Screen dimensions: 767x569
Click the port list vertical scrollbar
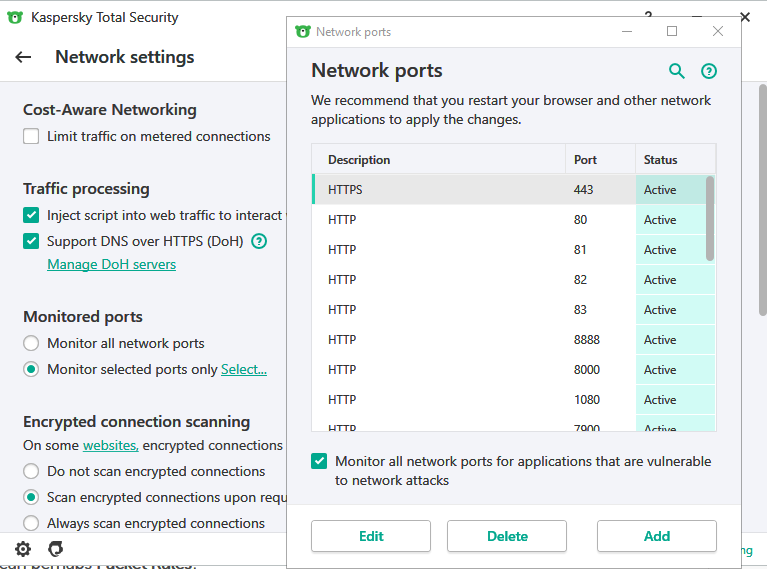coord(710,219)
